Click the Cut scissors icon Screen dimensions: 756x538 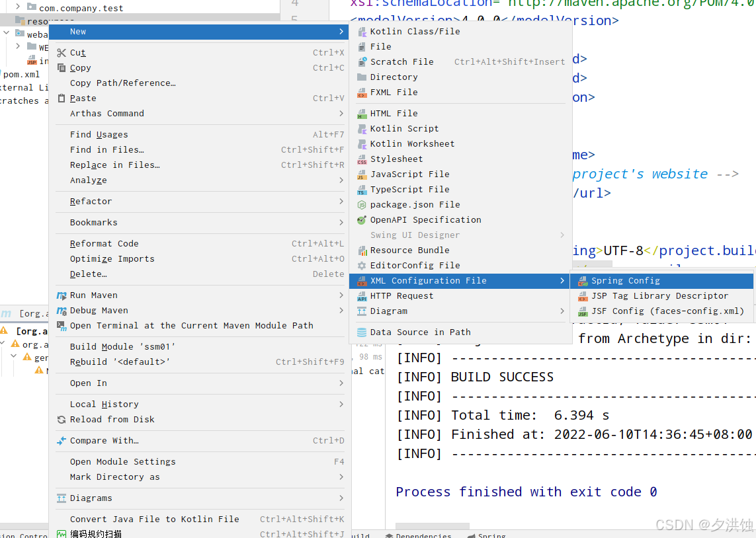coord(62,53)
